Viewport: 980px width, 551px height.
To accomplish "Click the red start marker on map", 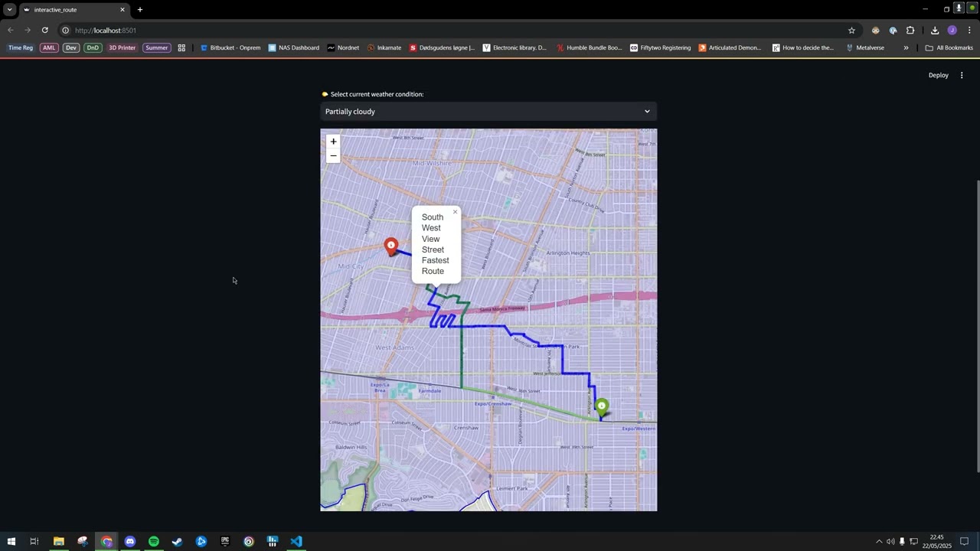I will (390, 246).
